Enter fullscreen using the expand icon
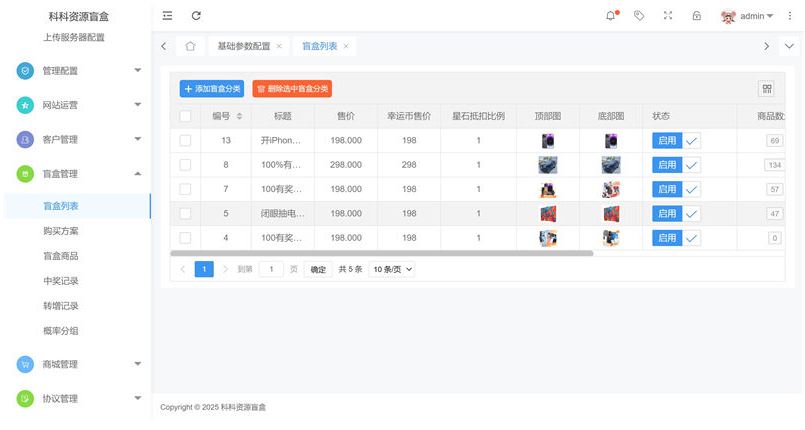Image resolution: width=805 pixels, height=430 pixels. click(668, 16)
